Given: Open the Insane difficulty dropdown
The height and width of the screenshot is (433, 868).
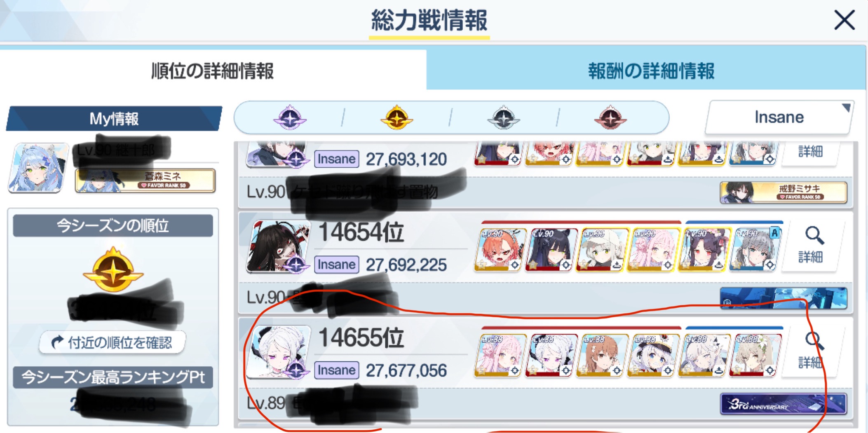Looking at the screenshot, I should click(779, 117).
